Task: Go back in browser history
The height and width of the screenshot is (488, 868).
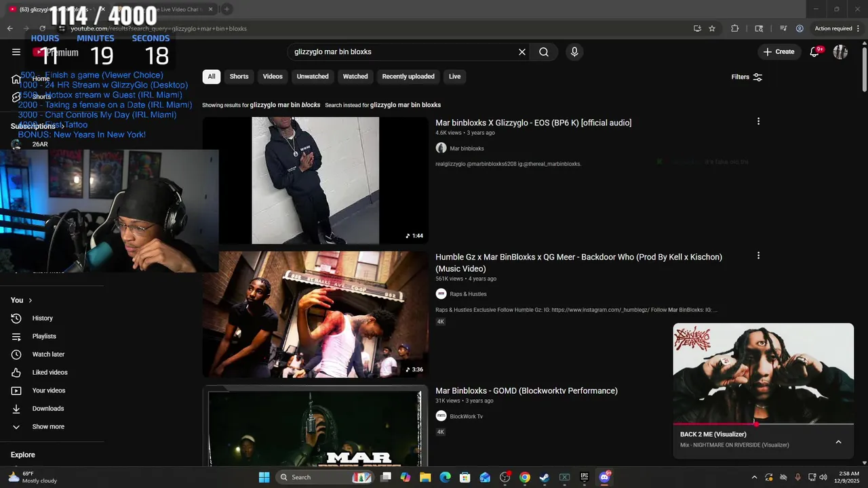Action: [x=9, y=28]
